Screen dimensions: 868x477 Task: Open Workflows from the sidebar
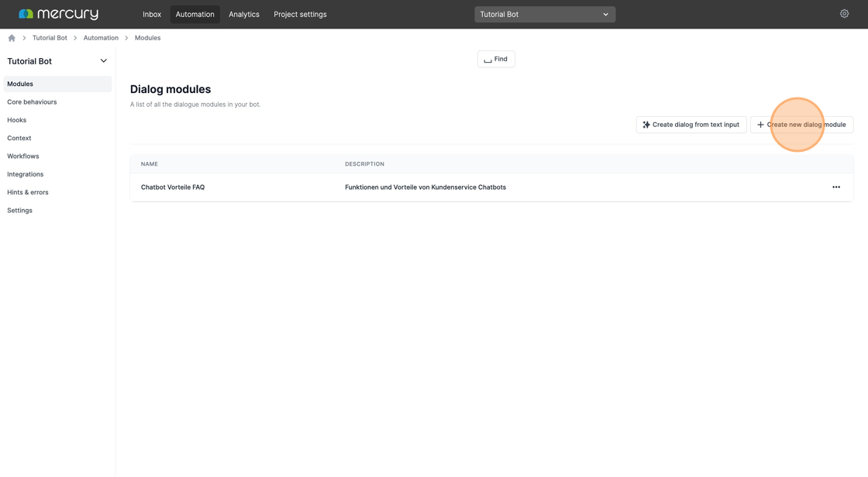tap(23, 156)
